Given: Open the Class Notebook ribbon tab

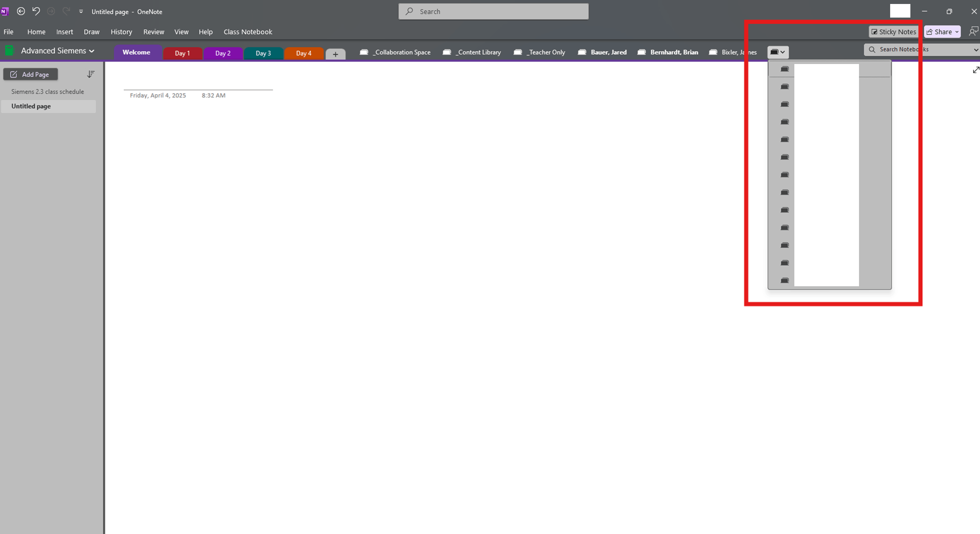Looking at the screenshot, I should pos(248,32).
